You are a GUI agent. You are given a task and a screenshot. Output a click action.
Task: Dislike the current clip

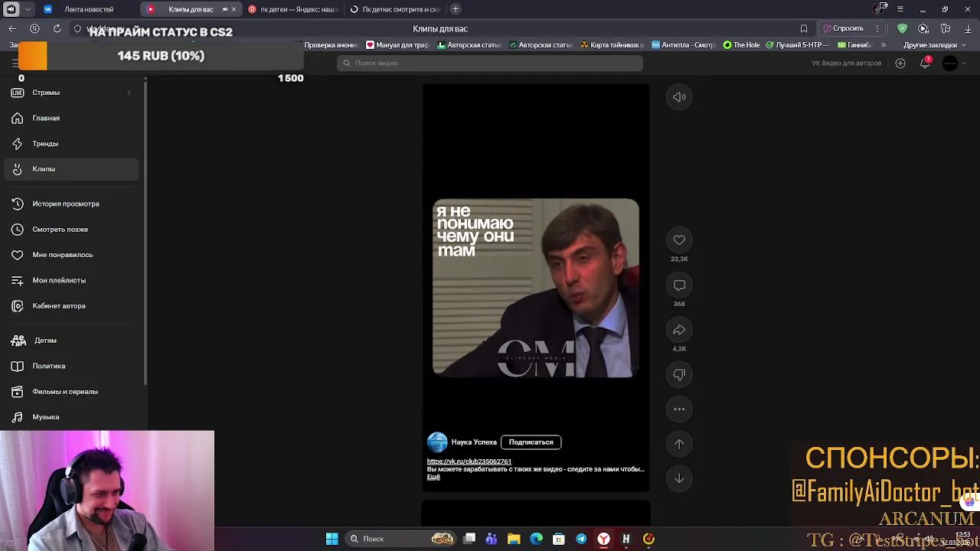679,374
